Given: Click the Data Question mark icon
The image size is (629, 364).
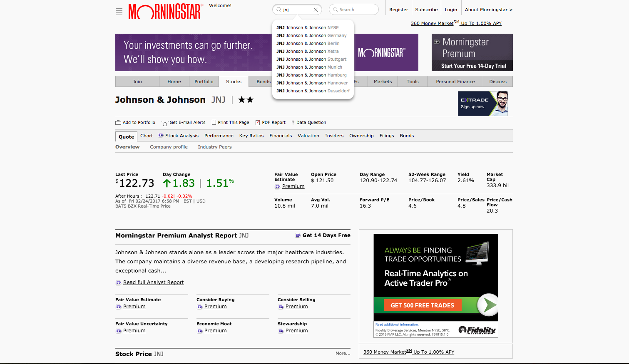Looking at the screenshot, I should tap(293, 122).
